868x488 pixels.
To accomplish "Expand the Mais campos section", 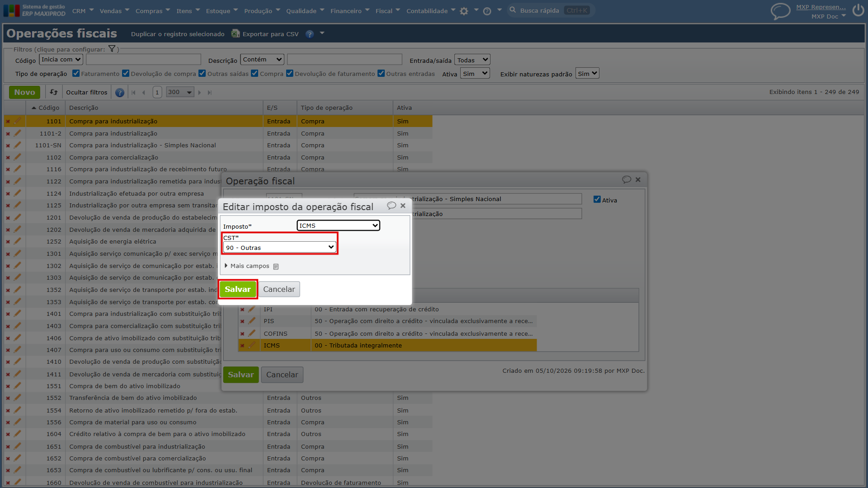I will pos(247,266).
